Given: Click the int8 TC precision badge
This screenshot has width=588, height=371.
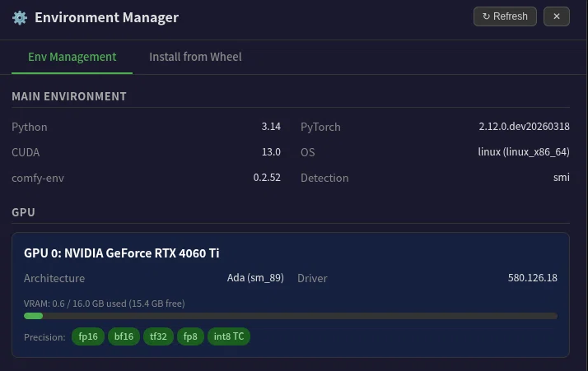Looking at the screenshot, I should [229, 336].
